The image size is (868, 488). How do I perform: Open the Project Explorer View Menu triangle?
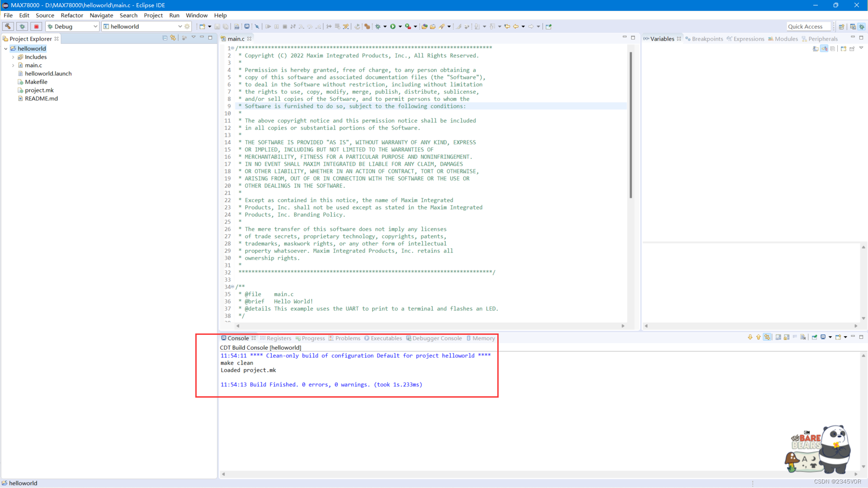[193, 38]
